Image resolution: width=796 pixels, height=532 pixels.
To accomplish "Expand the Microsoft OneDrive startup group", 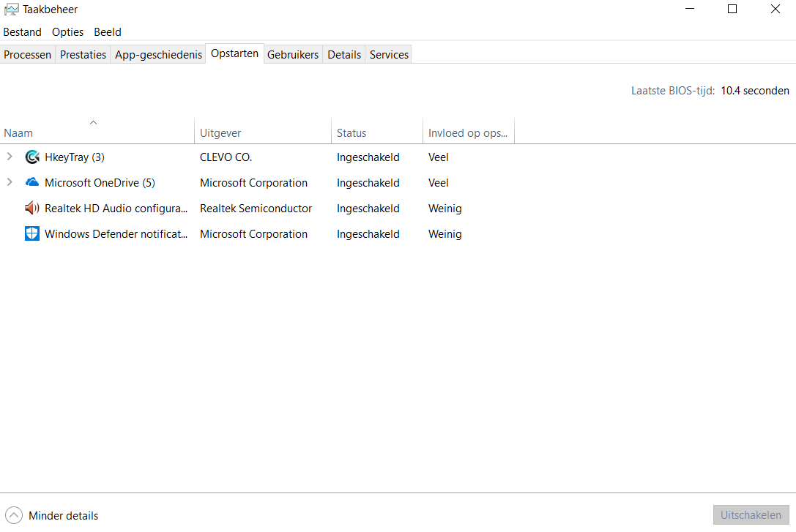I will pos(10,183).
